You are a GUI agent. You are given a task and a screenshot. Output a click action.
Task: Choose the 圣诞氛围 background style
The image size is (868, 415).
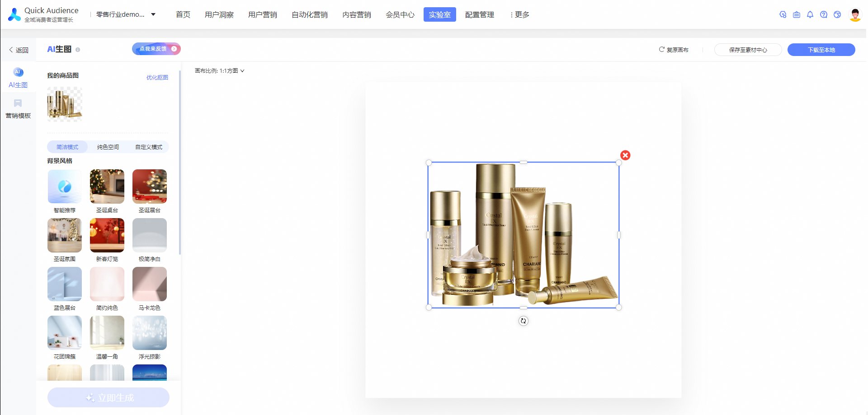click(65, 235)
